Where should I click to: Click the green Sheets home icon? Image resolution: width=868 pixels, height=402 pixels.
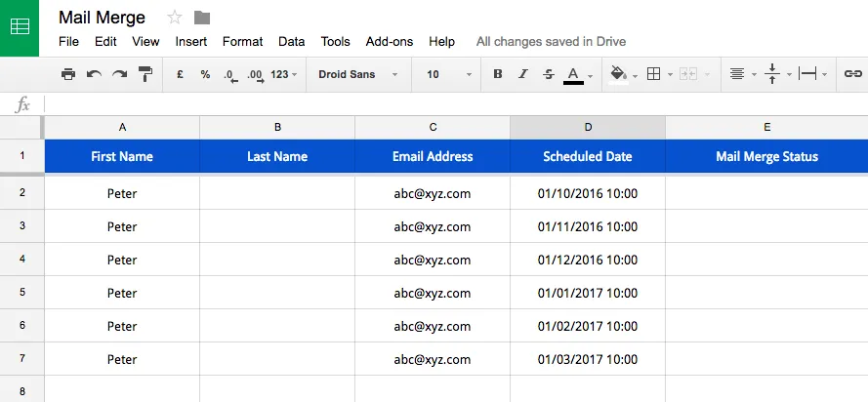click(x=20, y=27)
